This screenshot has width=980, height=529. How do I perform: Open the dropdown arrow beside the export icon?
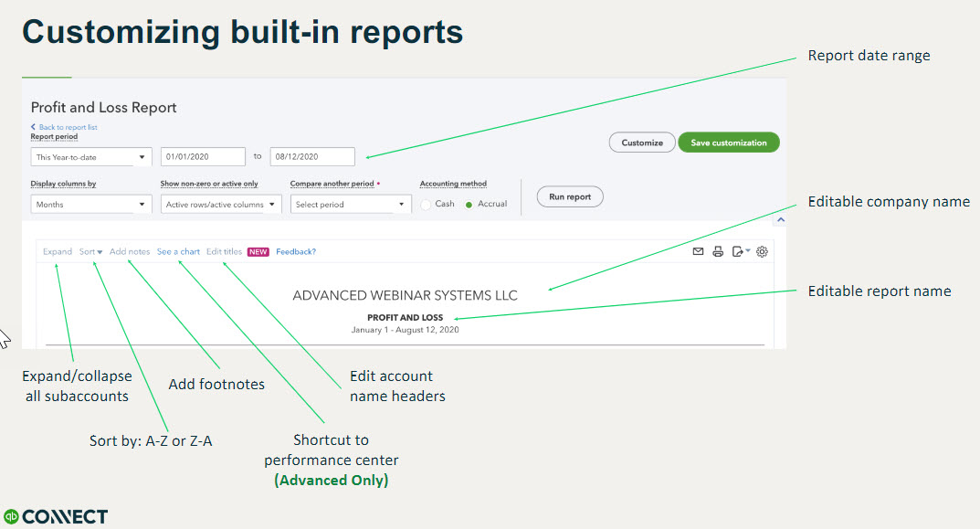tap(748, 250)
